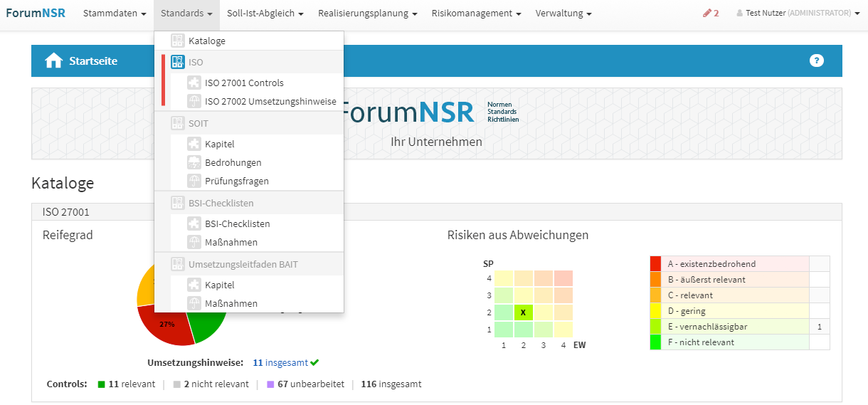This screenshot has width=868, height=405.
Task: Open the Soll-Ist-Abgleich dropdown
Action: pos(265,13)
